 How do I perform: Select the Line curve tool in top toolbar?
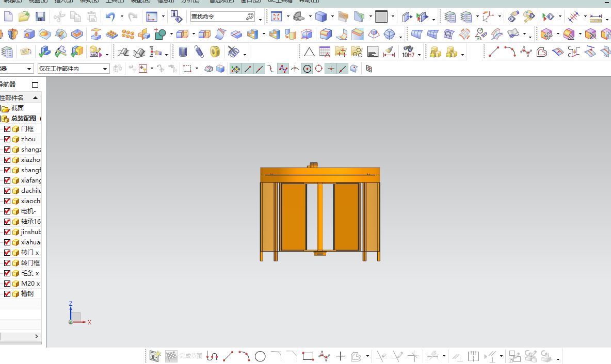click(x=494, y=52)
